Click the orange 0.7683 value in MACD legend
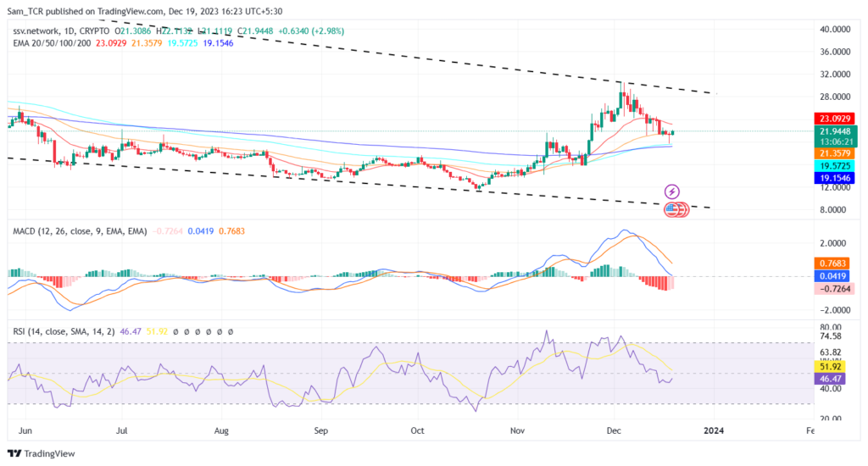Screen dimensions: 868x466 point(231,231)
